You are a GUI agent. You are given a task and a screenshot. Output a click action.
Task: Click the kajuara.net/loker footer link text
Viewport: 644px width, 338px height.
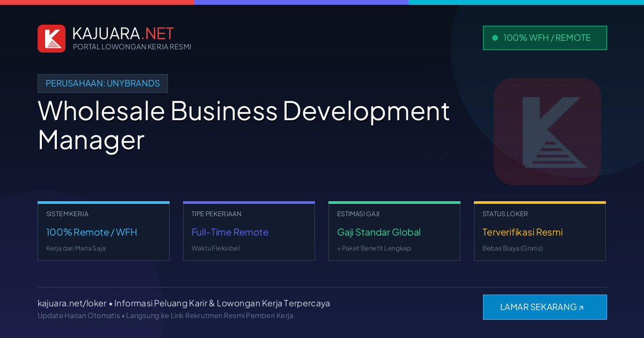[72, 303]
